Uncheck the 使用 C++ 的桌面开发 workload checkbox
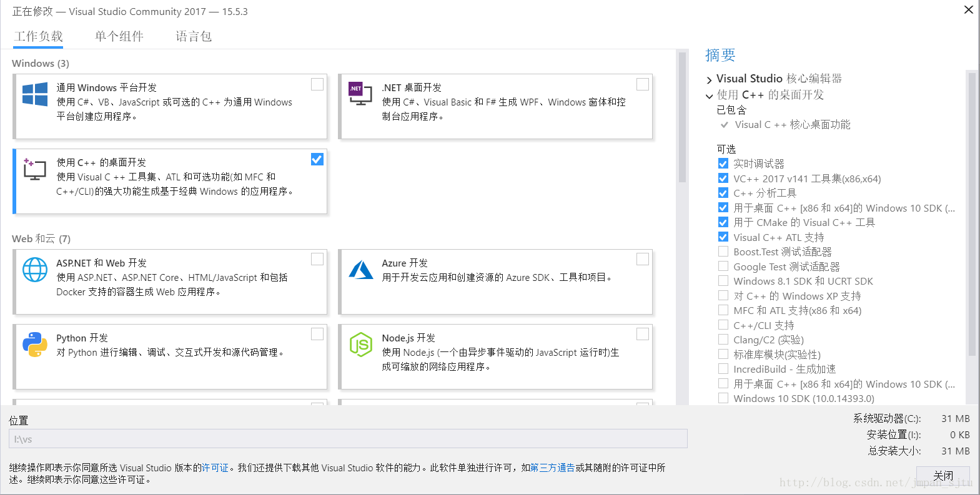 point(317,159)
